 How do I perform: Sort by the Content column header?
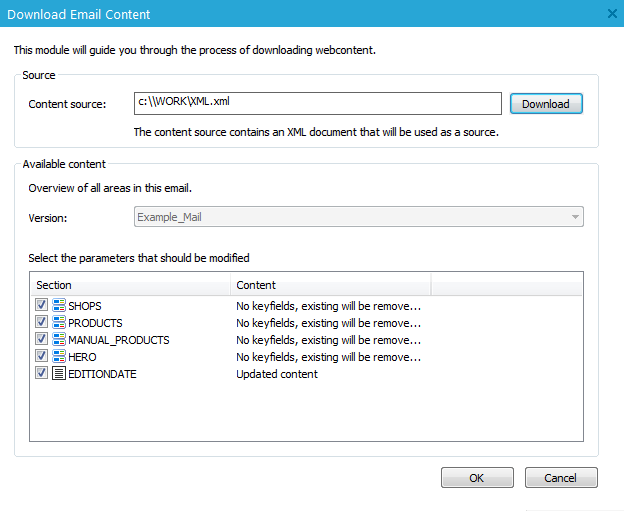[x=330, y=285]
